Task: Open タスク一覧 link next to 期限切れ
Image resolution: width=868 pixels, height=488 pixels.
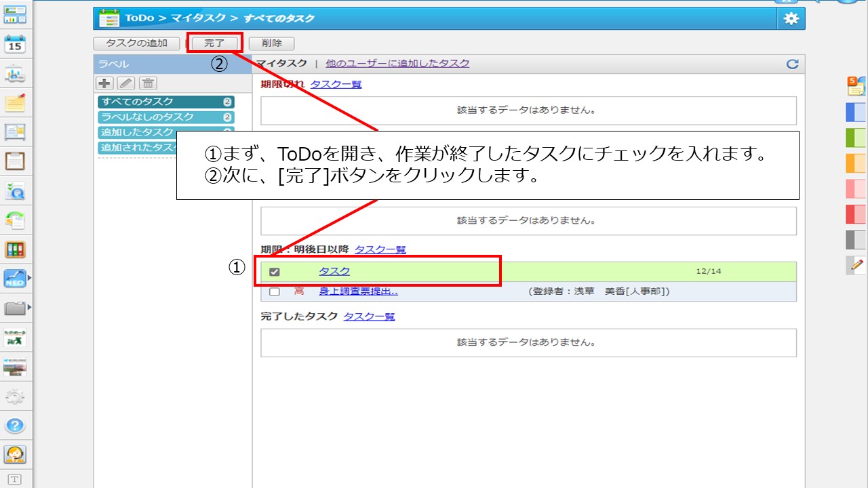Action: [x=336, y=85]
